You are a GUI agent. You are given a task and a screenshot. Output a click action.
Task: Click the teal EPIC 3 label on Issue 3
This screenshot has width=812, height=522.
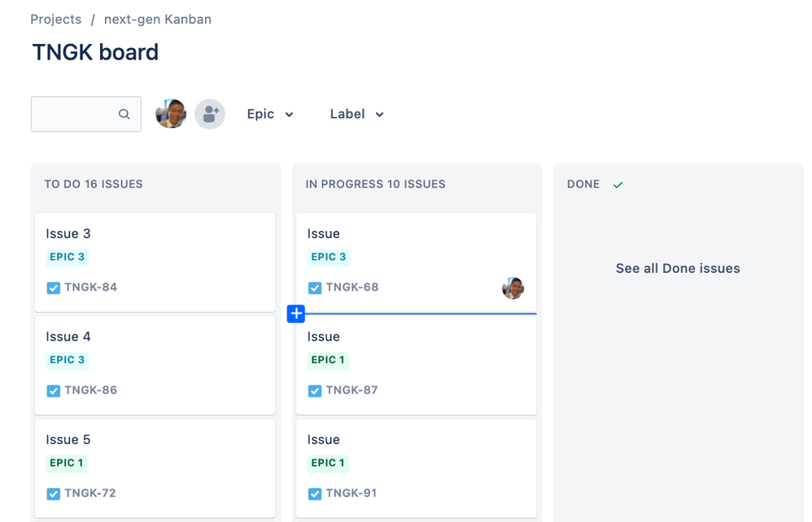(67, 257)
